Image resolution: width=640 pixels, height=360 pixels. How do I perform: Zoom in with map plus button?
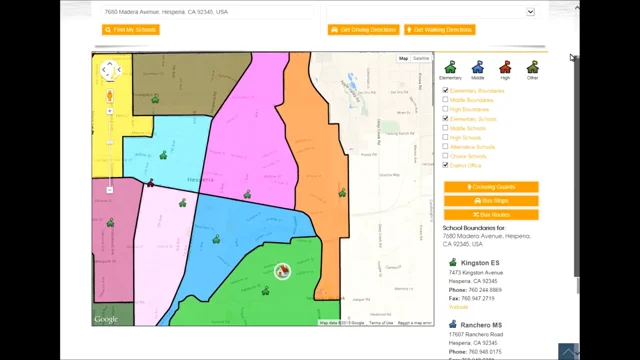[109, 111]
